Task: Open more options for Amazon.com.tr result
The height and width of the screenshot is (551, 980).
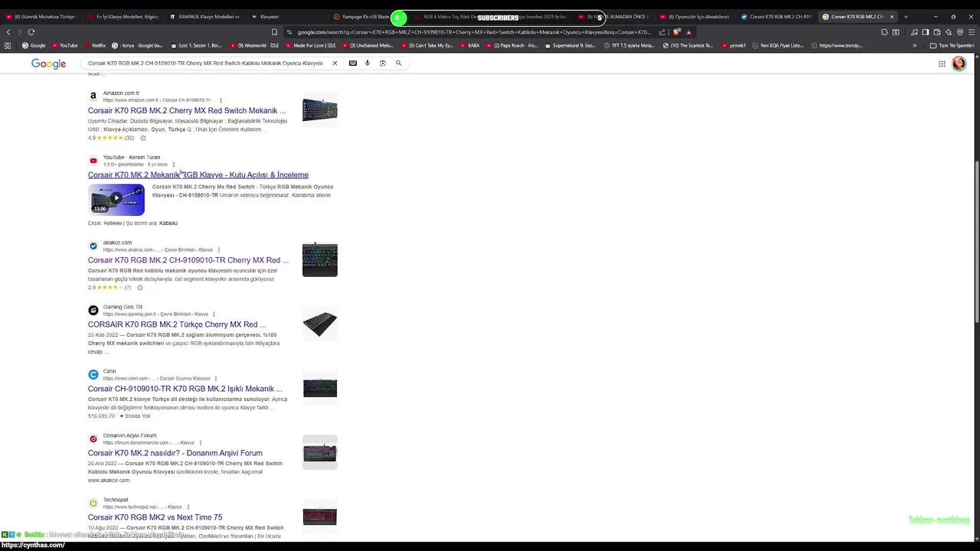Action: 220,100
